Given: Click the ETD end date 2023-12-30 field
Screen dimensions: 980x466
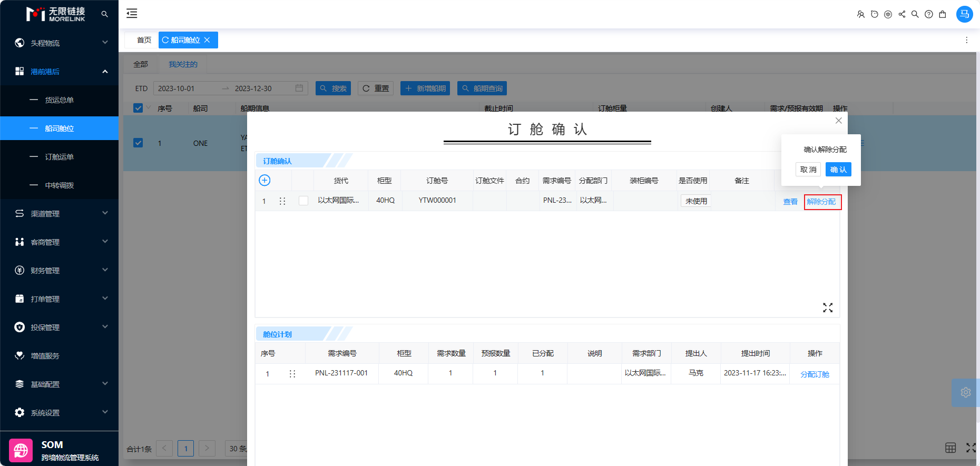Looking at the screenshot, I should pyautogui.click(x=261, y=88).
